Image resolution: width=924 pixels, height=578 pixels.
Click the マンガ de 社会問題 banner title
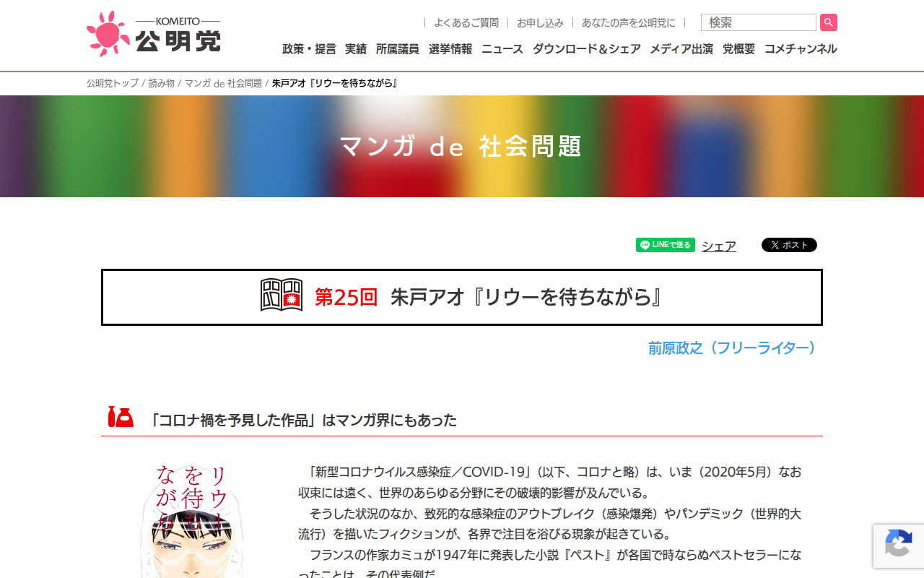[x=461, y=147]
